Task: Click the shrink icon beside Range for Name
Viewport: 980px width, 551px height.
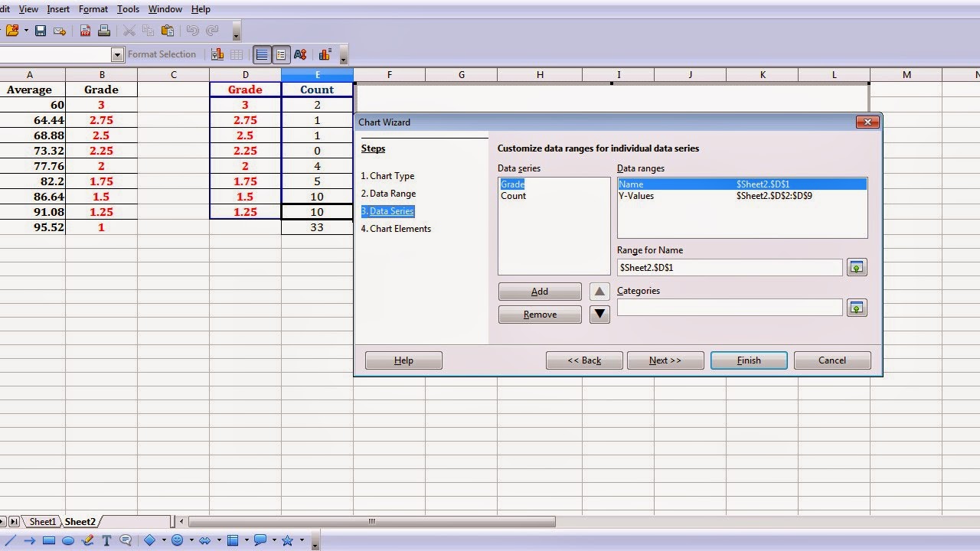Action: [856, 267]
